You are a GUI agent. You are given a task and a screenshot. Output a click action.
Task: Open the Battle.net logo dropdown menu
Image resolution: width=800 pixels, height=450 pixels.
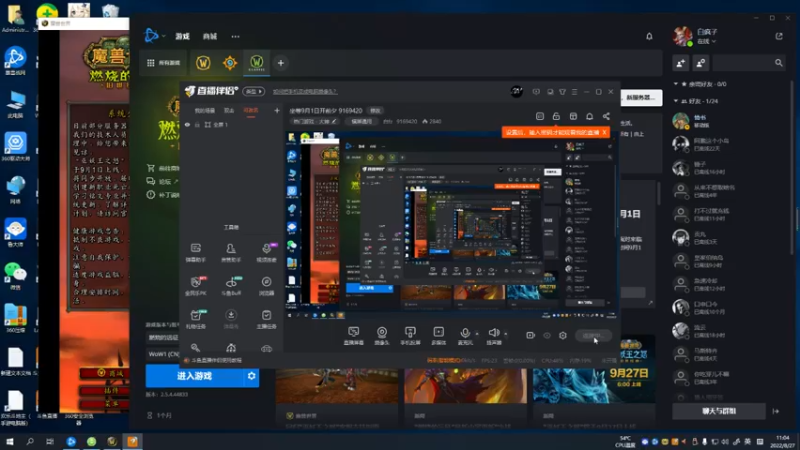pos(154,36)
